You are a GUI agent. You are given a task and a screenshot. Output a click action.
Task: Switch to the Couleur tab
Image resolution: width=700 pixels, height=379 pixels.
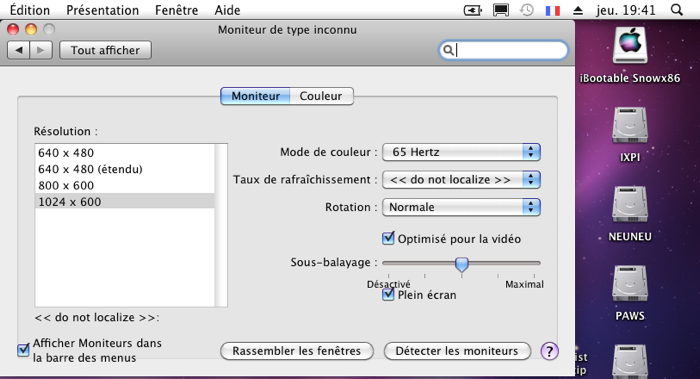[x=321, y=96]
